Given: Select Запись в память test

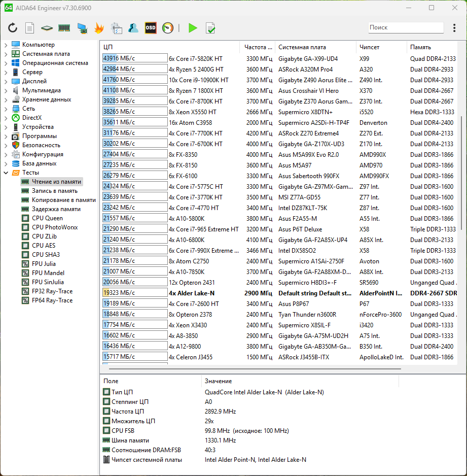Looking at the screenshot, I should click(x=54, y=191).
